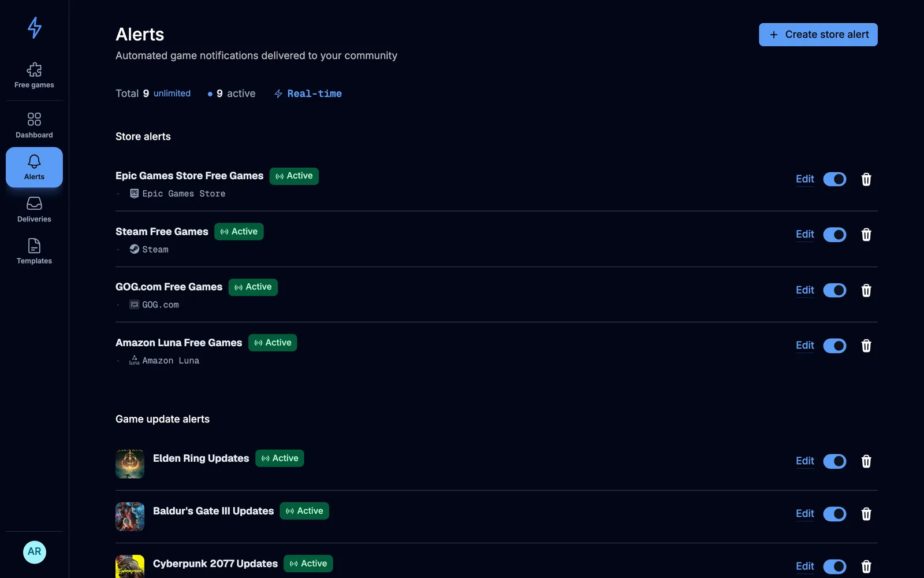
Task: Trash the Baldur's Gate III Updates alert
Action: click(866, 514)
